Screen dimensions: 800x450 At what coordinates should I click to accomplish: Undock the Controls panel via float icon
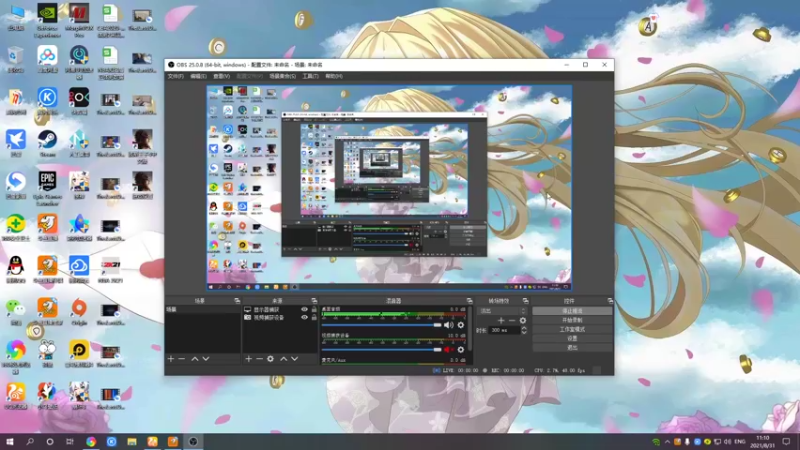[x=610, y=301]
